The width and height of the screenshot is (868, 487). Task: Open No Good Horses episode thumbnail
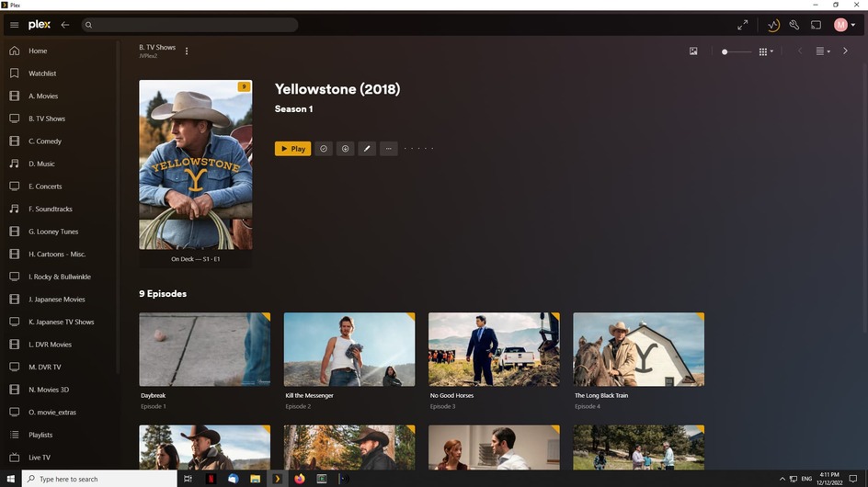(x=494, y=349)
